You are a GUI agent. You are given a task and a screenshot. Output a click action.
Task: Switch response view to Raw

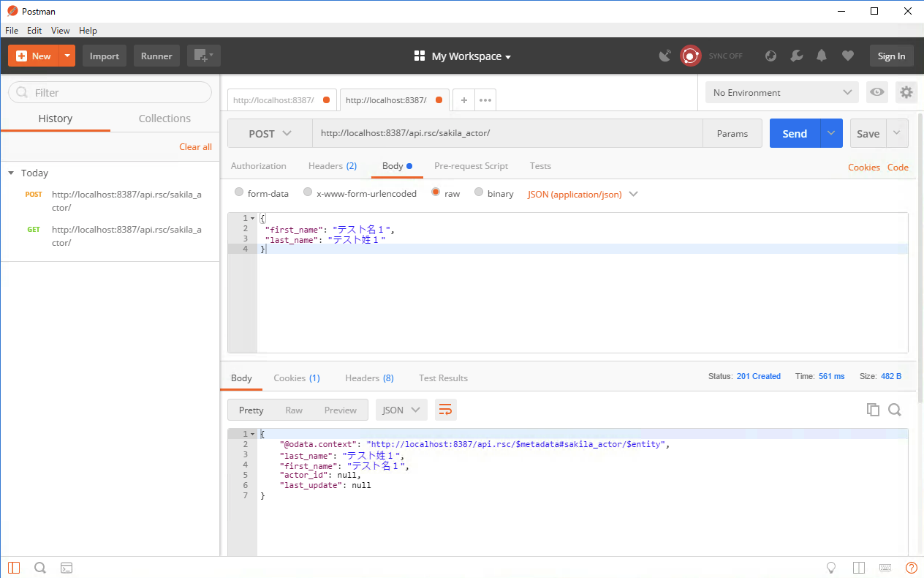[294, 410]
